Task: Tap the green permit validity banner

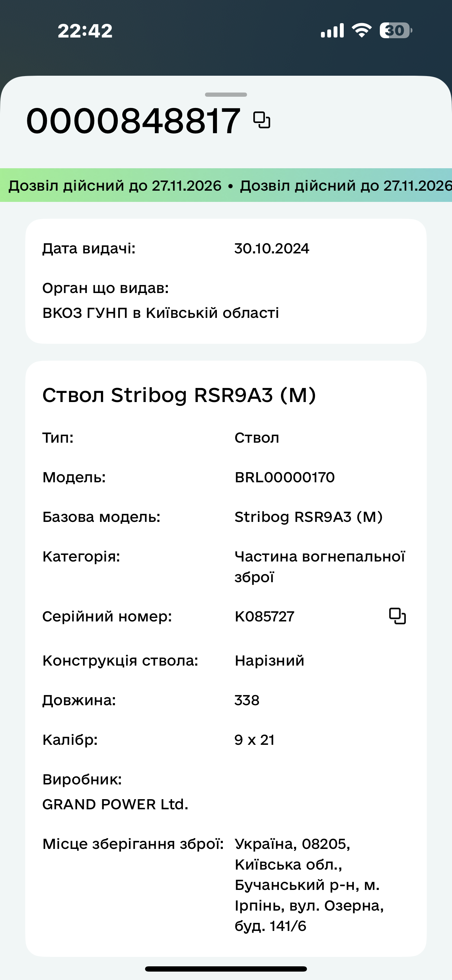Action: (226, 185)
